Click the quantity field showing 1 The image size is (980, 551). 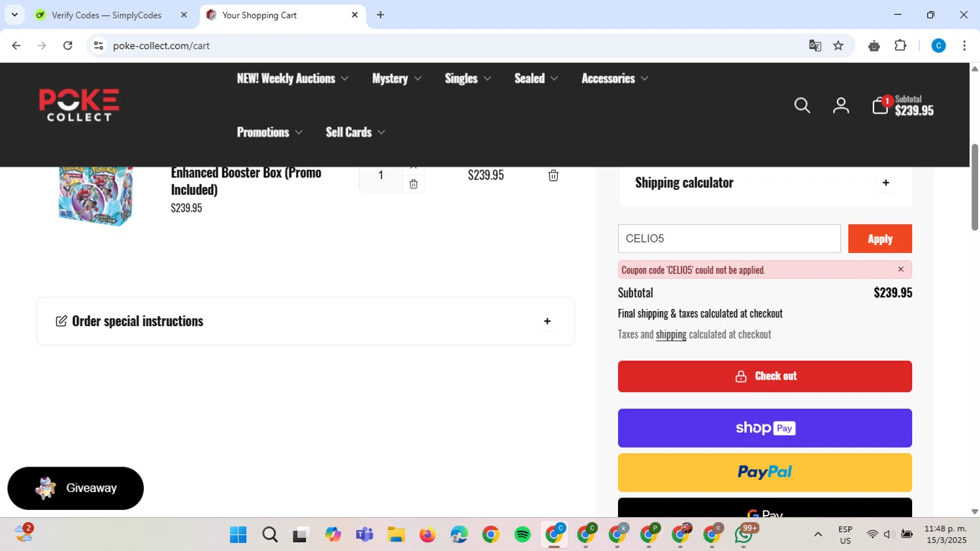point(381,175)
